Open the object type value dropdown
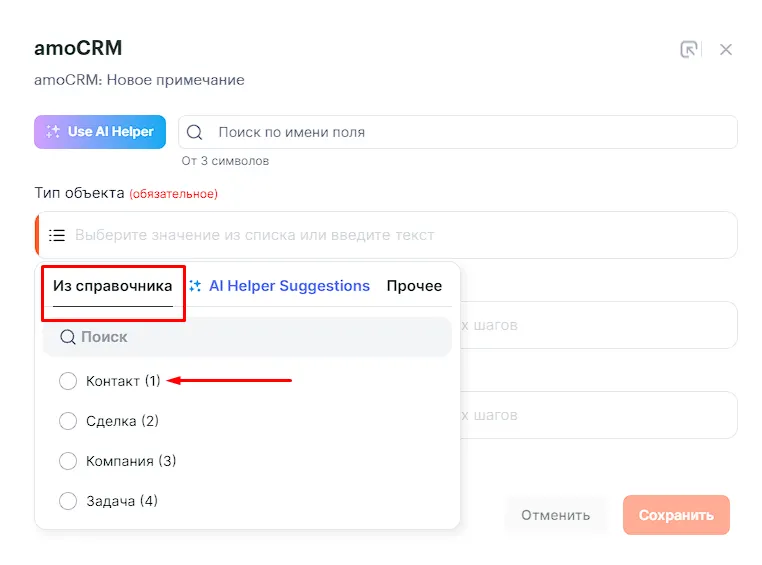 pos(400,235)
